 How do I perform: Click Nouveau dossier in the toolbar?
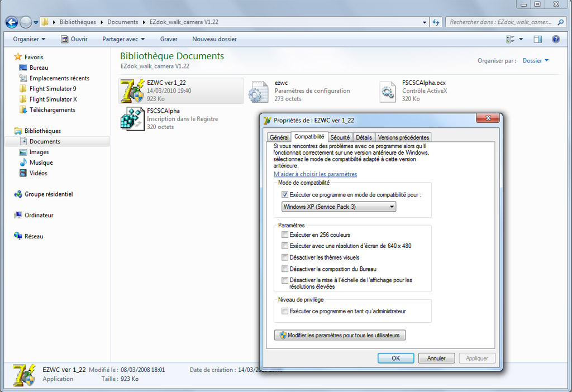[214, 39]
